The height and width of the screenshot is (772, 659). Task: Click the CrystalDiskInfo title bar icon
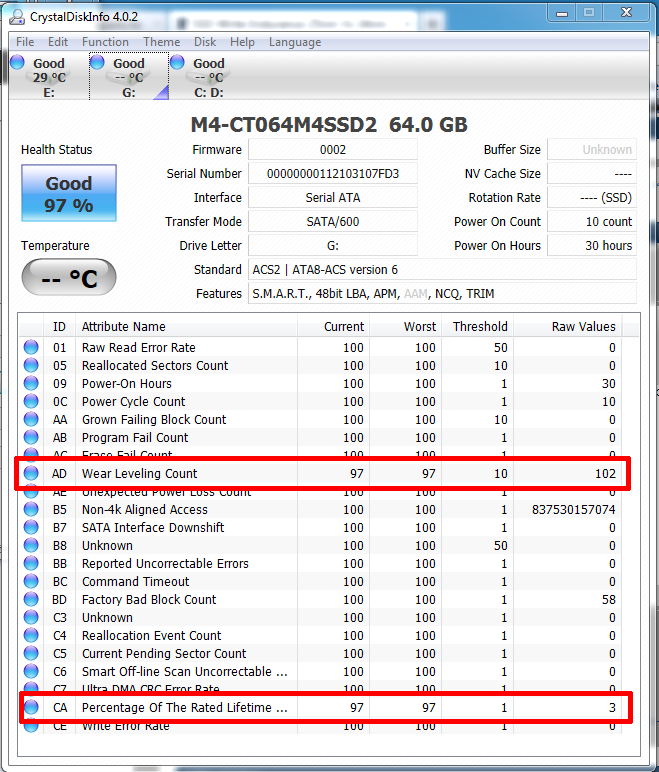17,16
